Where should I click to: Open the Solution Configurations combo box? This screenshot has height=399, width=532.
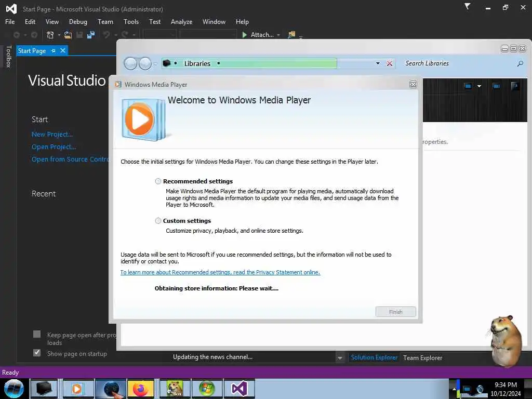[159, 35]
